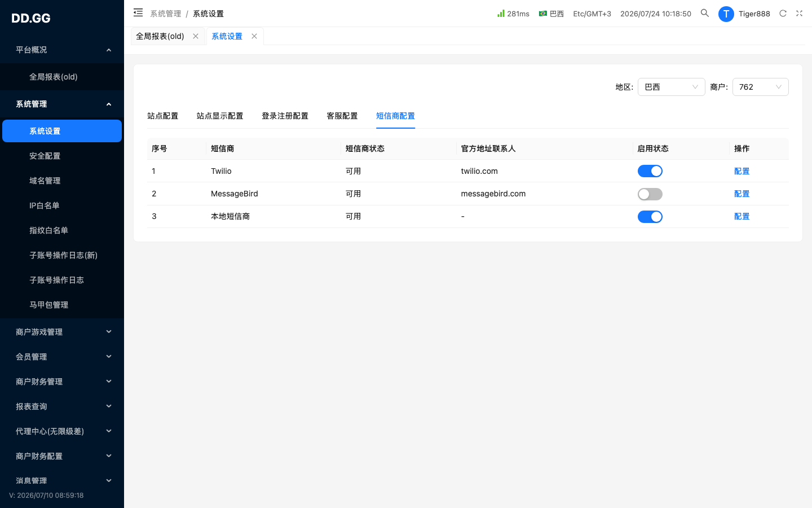Select 系统设置 in the sidebar
Screen dimensions: 812x508
point(62,131)
